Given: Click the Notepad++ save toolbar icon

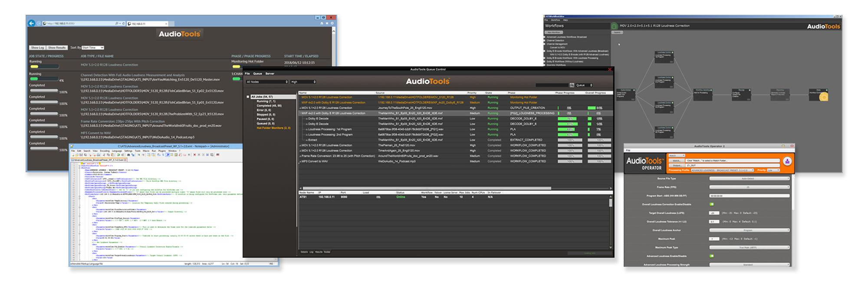Looking at the screenshot, I should pos(80,154).
